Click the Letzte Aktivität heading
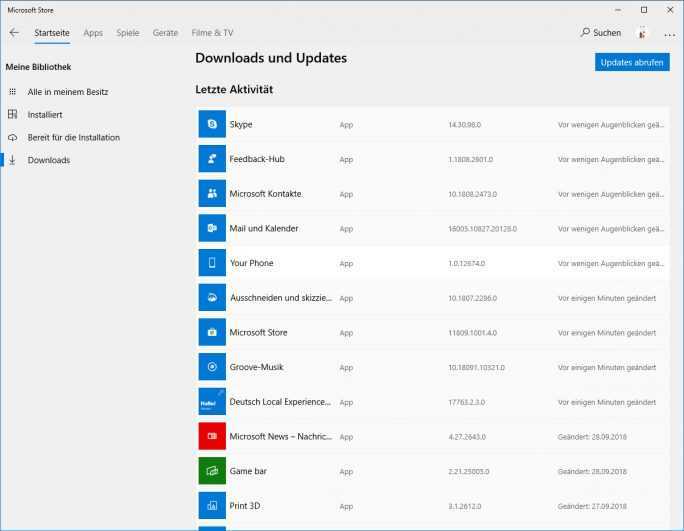 point(234,89)
